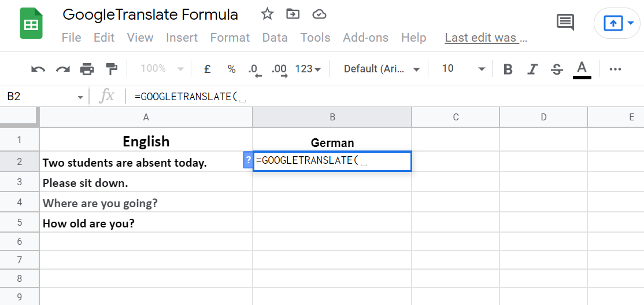Open the font size 10 dropdown

(463, 69)
